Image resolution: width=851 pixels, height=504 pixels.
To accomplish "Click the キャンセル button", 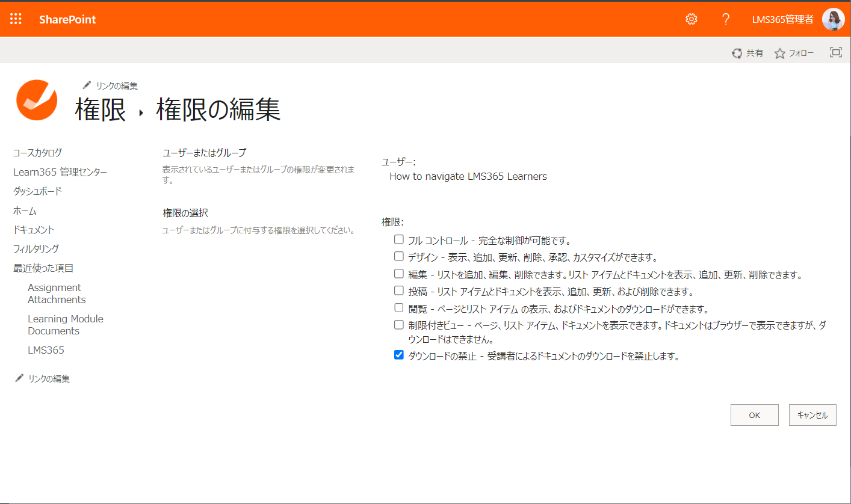I will click(812, 415).
